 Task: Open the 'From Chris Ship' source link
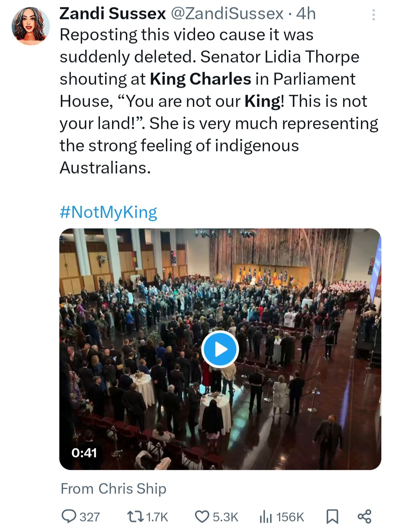[114, 488]
